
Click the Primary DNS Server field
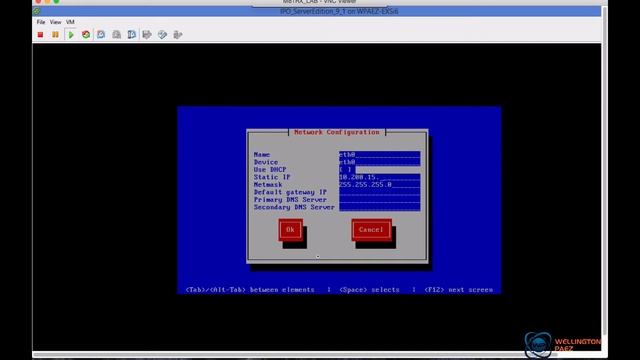(380, 200)
